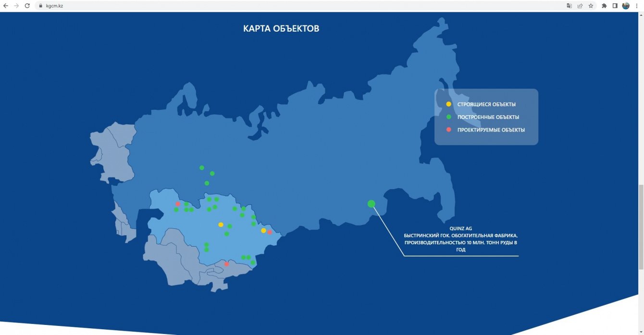Select the yellow marker beside the eastern red marker
This screenshot has width=644, height=335.
coord(263,230)
